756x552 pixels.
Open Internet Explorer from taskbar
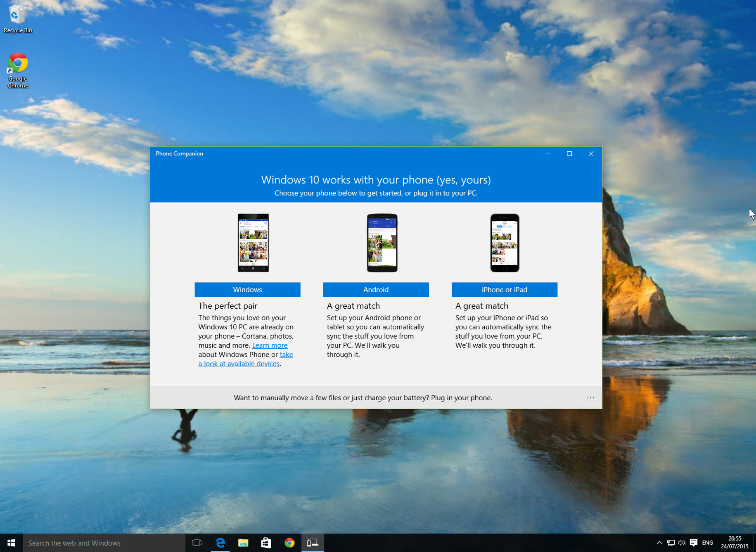pyautogui.click(x=221, y=543)
